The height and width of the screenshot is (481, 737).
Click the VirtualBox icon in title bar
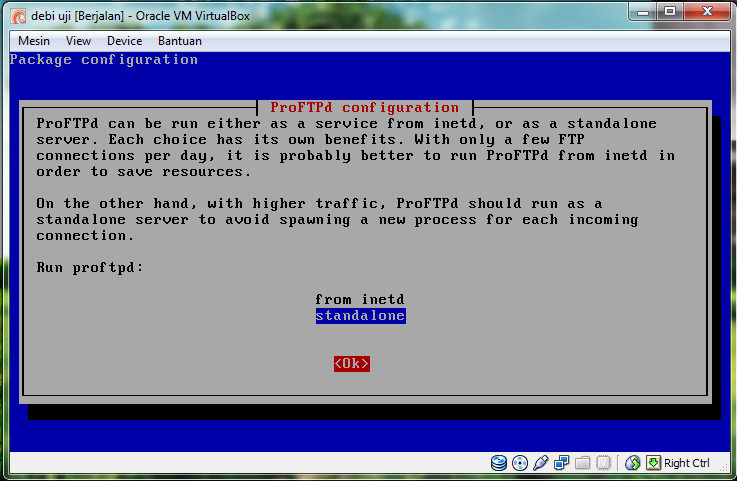tap(19, 16)
